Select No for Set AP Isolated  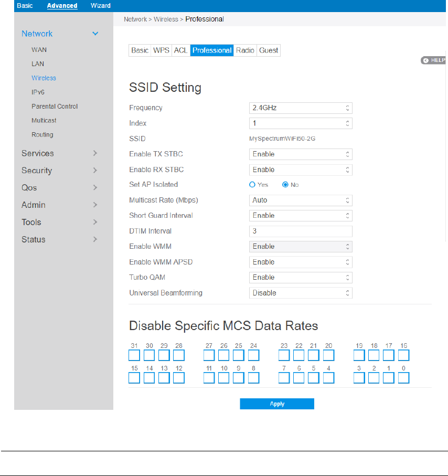(x=285, y=185)
